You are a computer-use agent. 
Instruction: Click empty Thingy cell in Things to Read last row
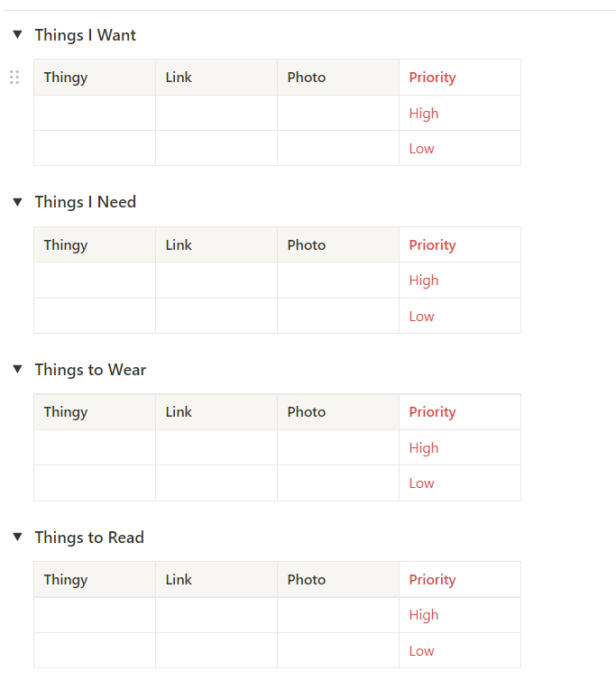point(95,651)
